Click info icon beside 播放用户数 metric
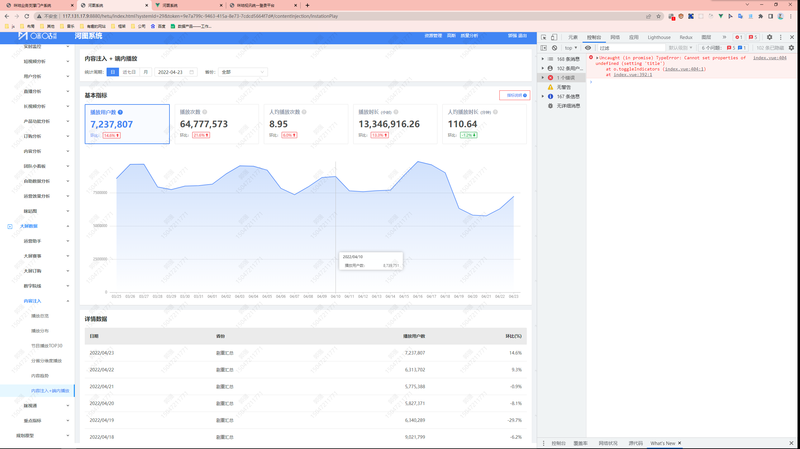Image resolution: width=800 pixels, height=449 pixels. [x=120, y=112]
